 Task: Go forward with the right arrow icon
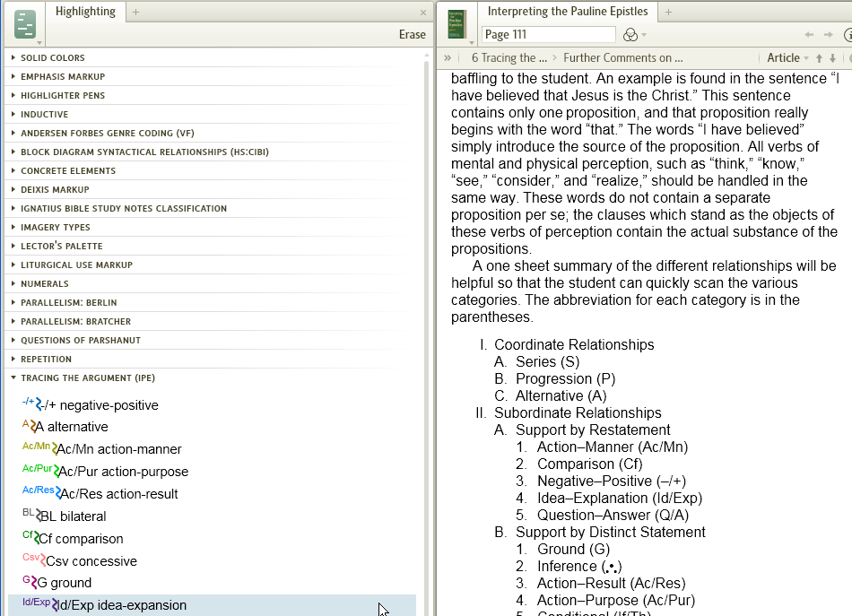click(x=829, y=35)
